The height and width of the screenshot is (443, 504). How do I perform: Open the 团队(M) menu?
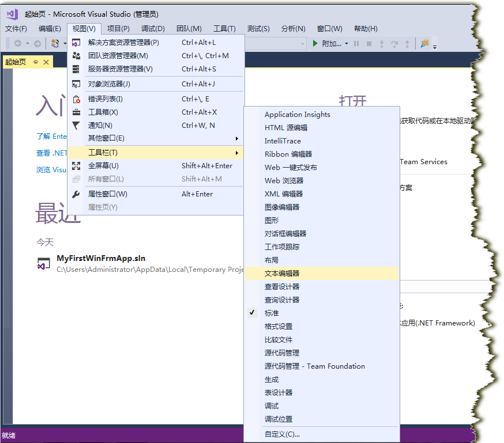[x=189, y=29]
